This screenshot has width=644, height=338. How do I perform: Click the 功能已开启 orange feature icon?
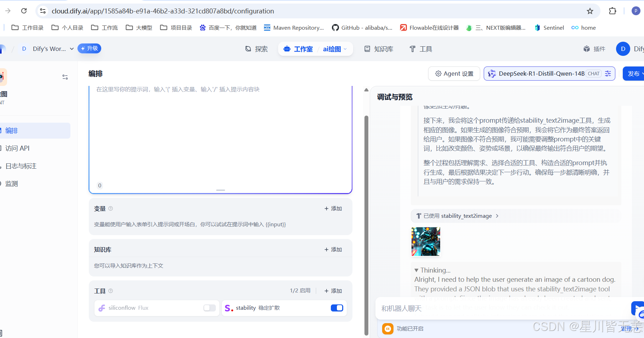[388, 328]
